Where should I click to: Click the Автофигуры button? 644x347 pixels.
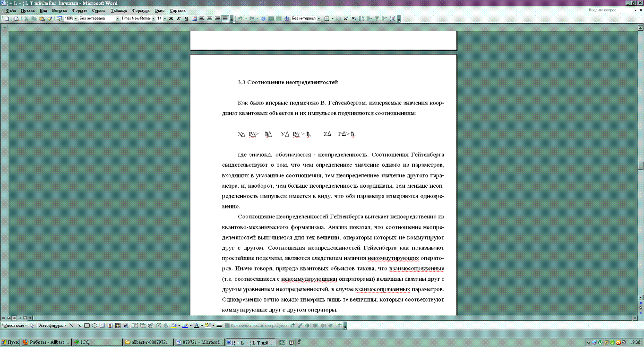pos(51,325)
